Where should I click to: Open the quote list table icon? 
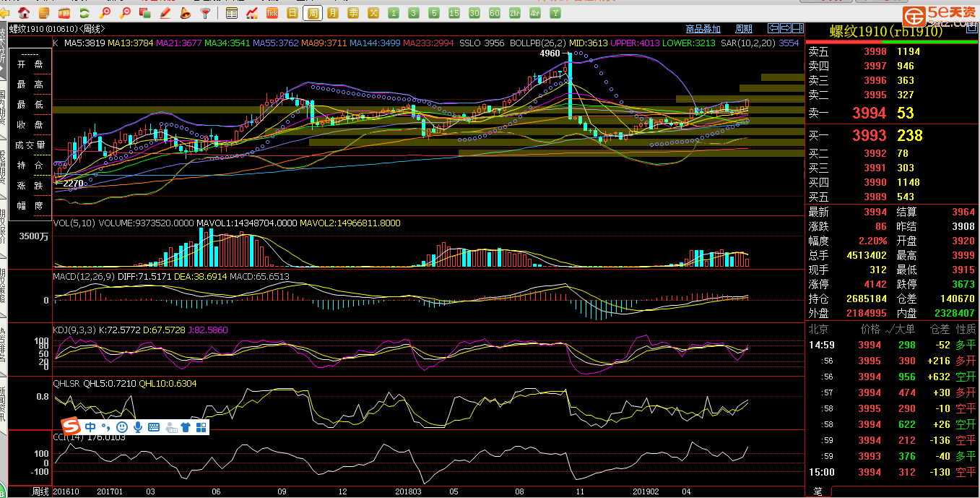tap(232, 13)
